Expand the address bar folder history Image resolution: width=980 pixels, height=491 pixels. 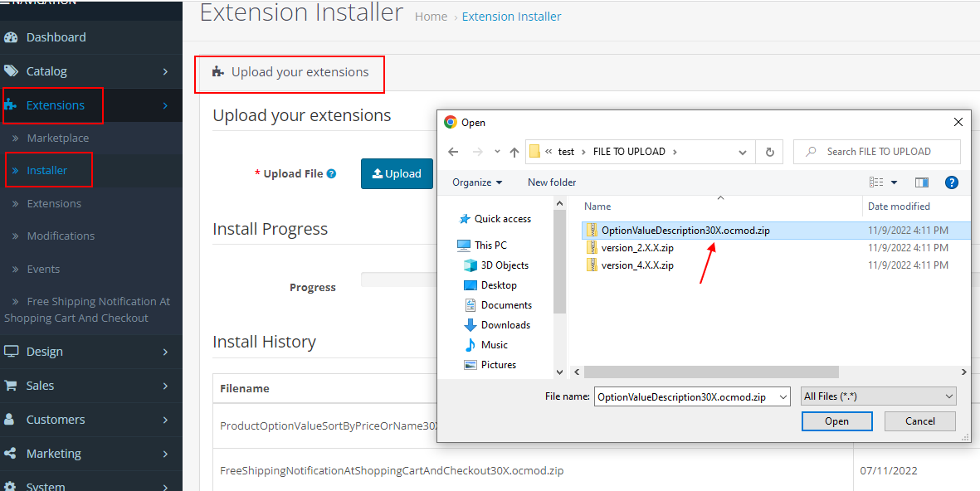[742, 151]
